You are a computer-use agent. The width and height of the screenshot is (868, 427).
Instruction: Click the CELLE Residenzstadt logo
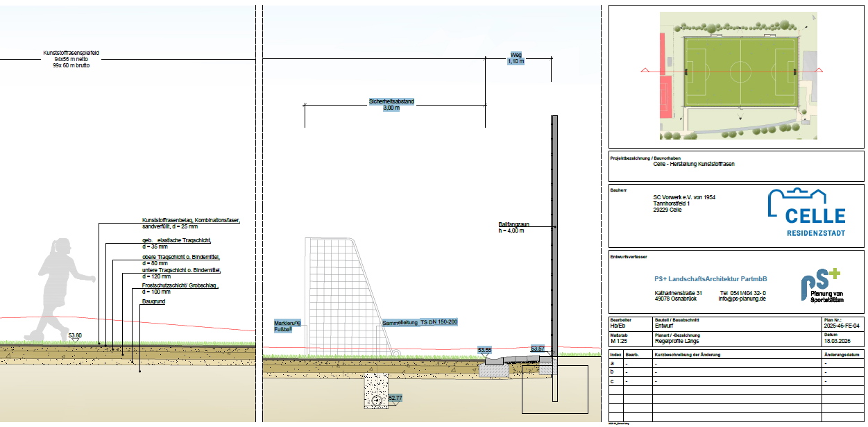(806, 212)
